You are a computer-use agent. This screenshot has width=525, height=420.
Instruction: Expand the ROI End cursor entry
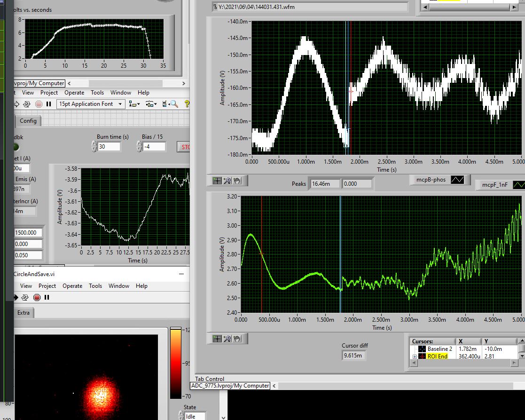415,357
